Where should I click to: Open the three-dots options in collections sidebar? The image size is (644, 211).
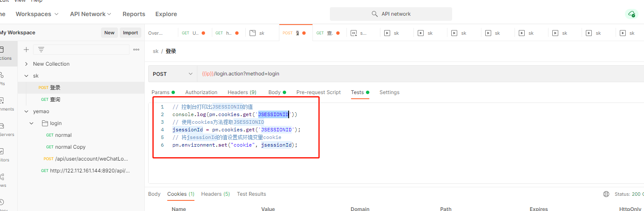[x=136, y=50]
